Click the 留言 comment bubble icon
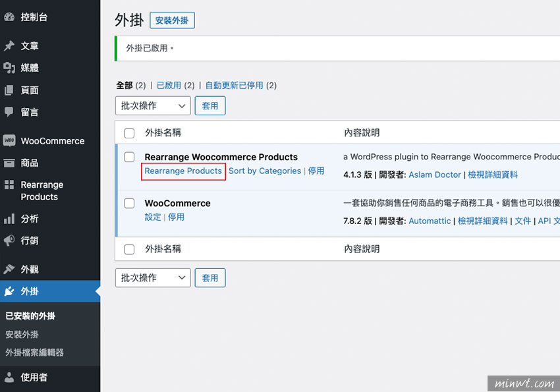Viewport: 560px width, 392px height. coord(9,112)
